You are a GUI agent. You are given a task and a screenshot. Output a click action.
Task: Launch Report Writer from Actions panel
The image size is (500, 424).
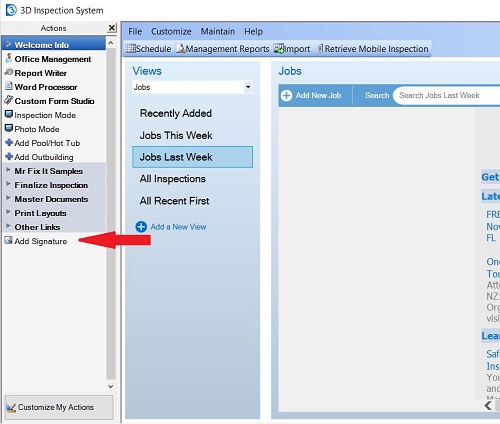(40, 73)
